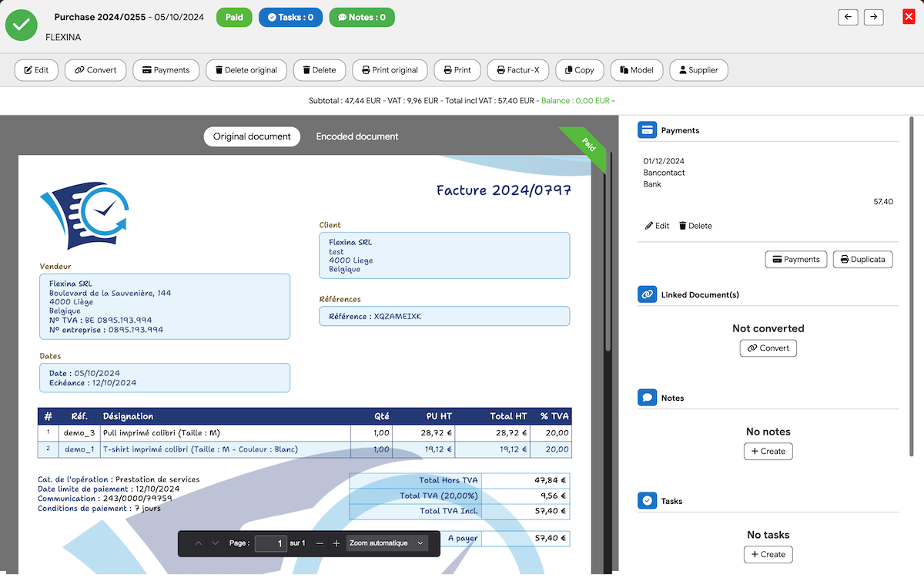Click 'Référence : XQ2AMEIXK' text
Viewport: 924px width, 578px height.
click(x=375, y=316)
